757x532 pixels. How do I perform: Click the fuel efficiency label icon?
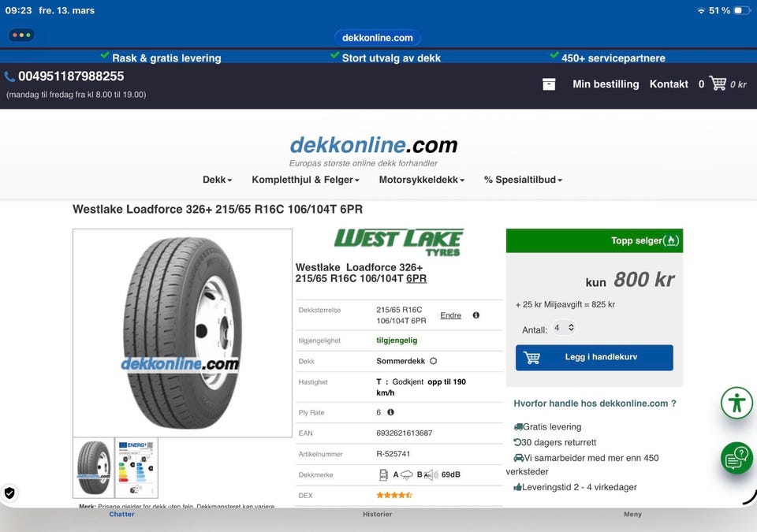tap(384, 474)
